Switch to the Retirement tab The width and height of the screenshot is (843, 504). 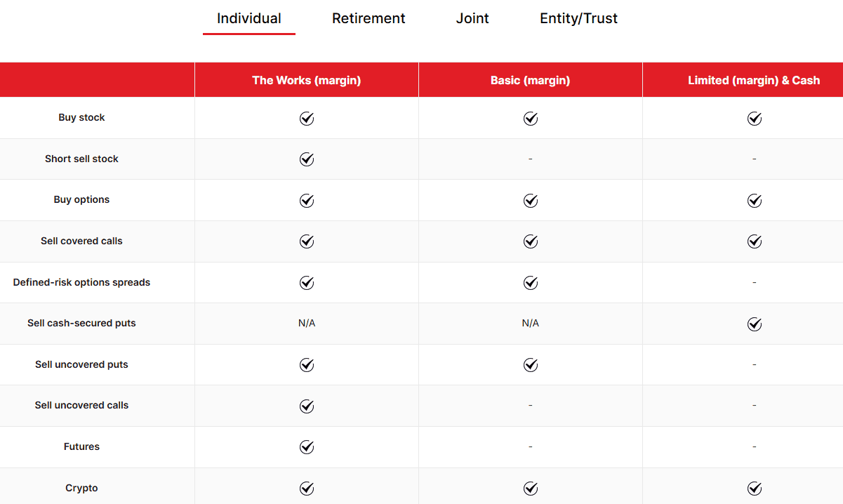(369, 18)
